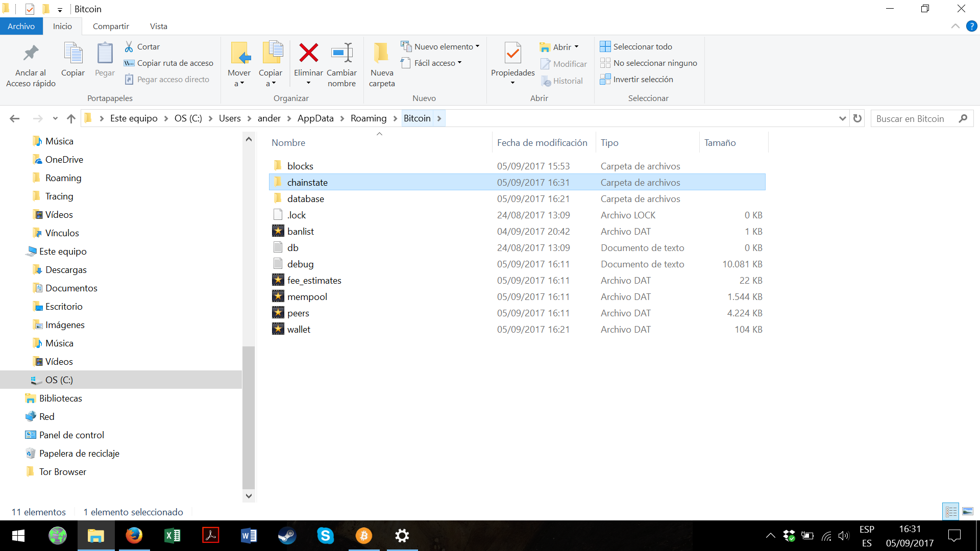Screen dimensions: 980x551
Task: Open Bitcoin app in taskbar
Action: [364, 536]
